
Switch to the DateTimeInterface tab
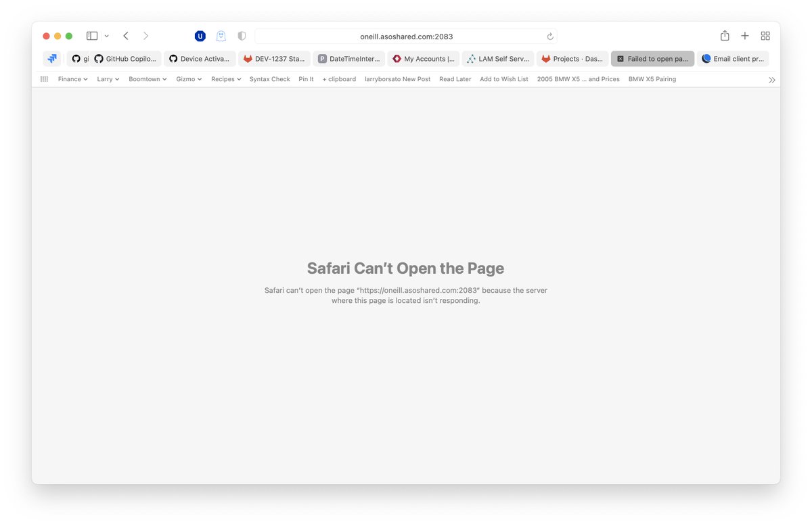tap(348, 59)
